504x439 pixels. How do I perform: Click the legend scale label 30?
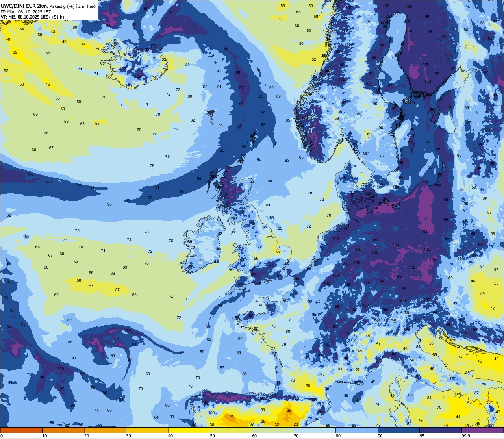(128, 436)
